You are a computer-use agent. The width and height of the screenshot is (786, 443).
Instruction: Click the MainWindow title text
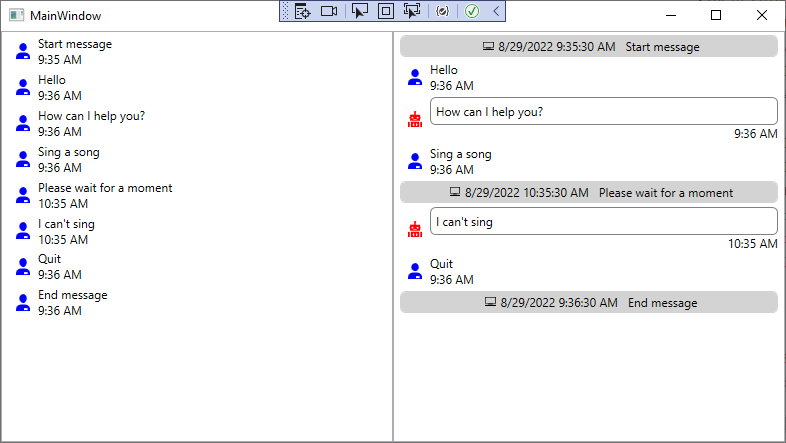pyautogui.click(x=65, y=16)
